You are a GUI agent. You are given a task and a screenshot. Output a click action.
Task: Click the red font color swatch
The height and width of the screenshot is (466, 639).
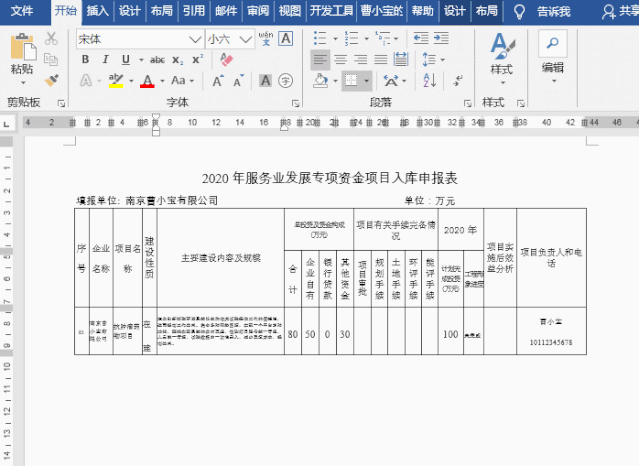coord(147,80)
